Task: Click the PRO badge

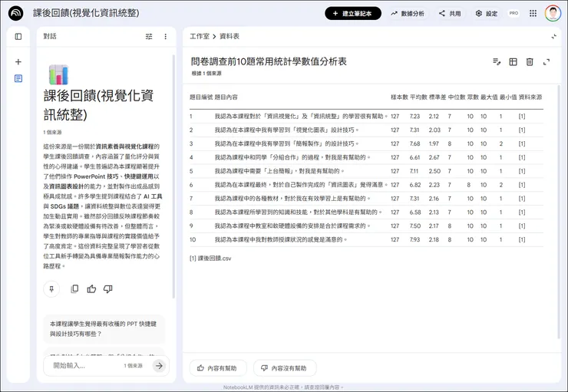Action: tap(514, 13)
